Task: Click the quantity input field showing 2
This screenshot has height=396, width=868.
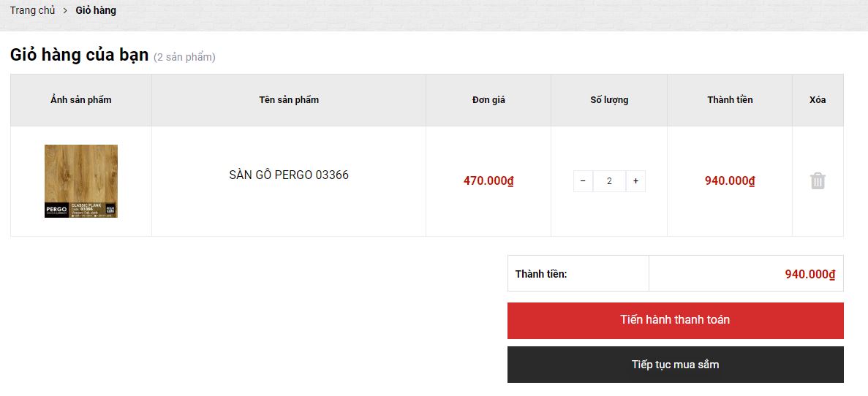Action: click(609, 181)
